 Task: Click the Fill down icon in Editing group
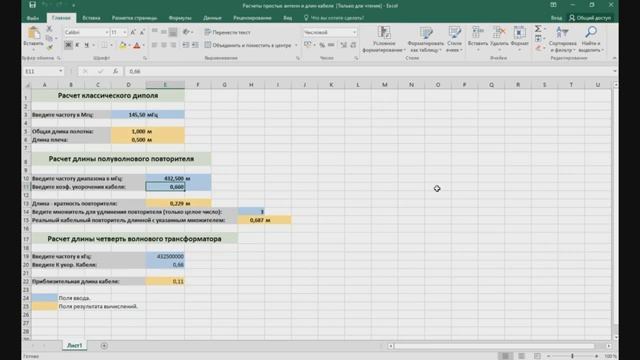(x=538, y=38)
